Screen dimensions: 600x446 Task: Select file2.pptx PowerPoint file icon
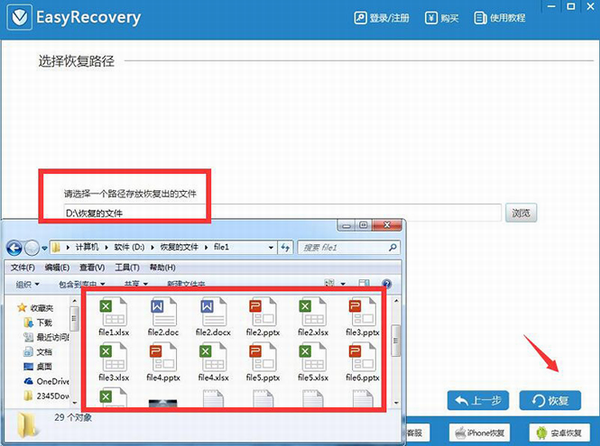pos(263,317)
